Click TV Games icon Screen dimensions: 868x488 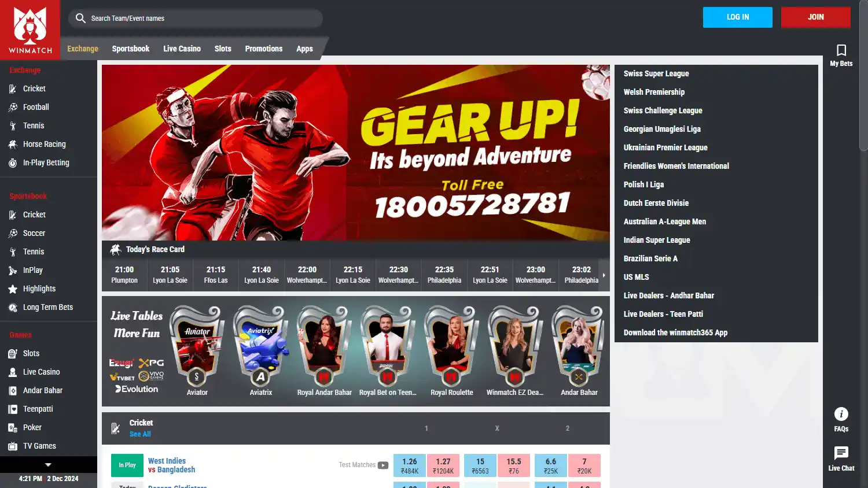click(13, 446)
